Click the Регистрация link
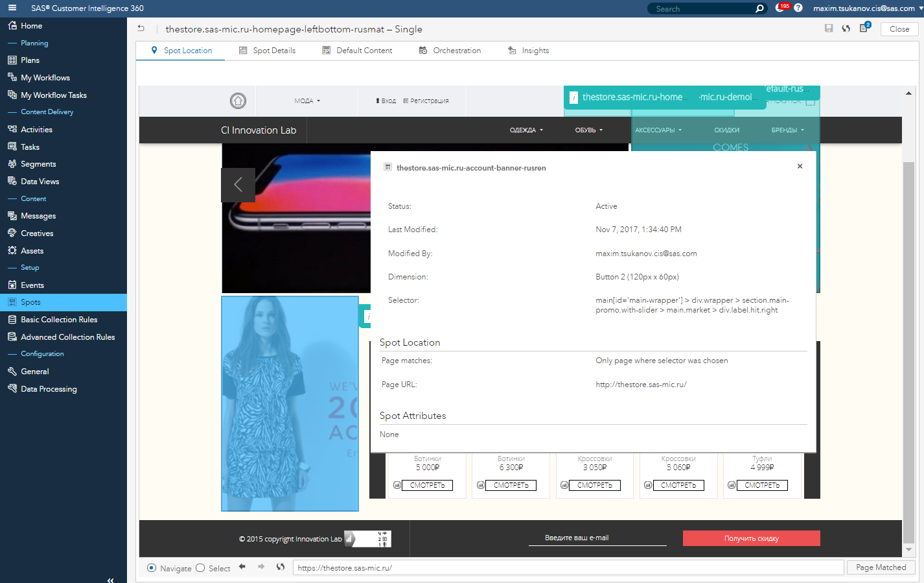This screenshot has width=924, height=583. [x=426, y=101]
